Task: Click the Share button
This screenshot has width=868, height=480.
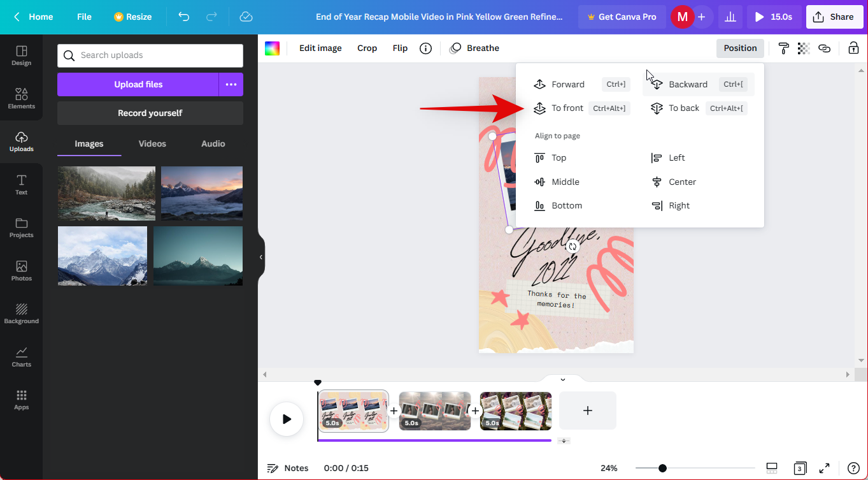Action: click(834, 17)
